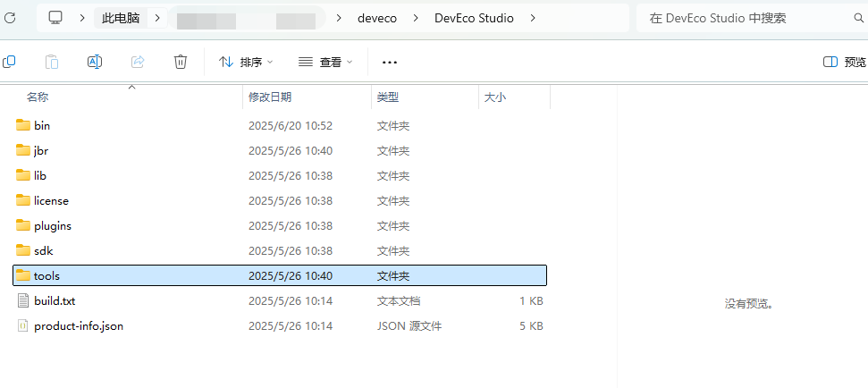Image resolution: width=868 pixels, height=388 pixels.
Task: Navigate to deveco in the breadcrumb
Action: point(377,18)
